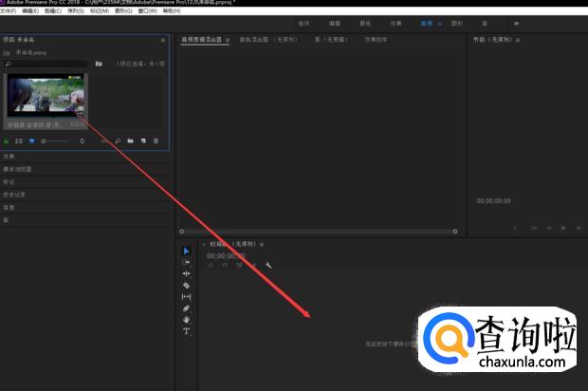This screenshot has height=391, width=588.
Task: Select the Slip tool
Action: tap(187, 297)
